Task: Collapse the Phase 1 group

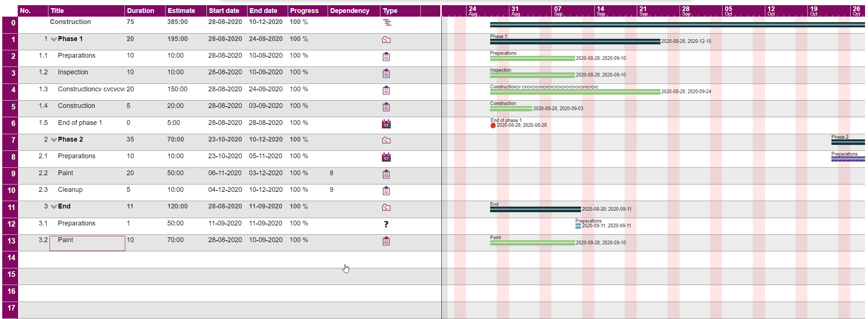Action: coord(54,39)
